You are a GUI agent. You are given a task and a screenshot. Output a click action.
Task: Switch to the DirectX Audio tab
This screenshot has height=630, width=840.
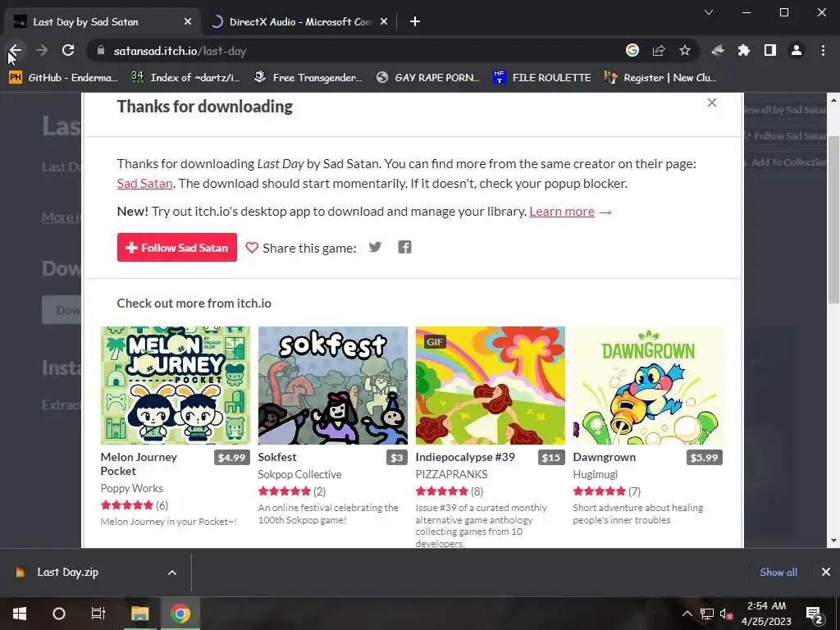coord(299,21)
